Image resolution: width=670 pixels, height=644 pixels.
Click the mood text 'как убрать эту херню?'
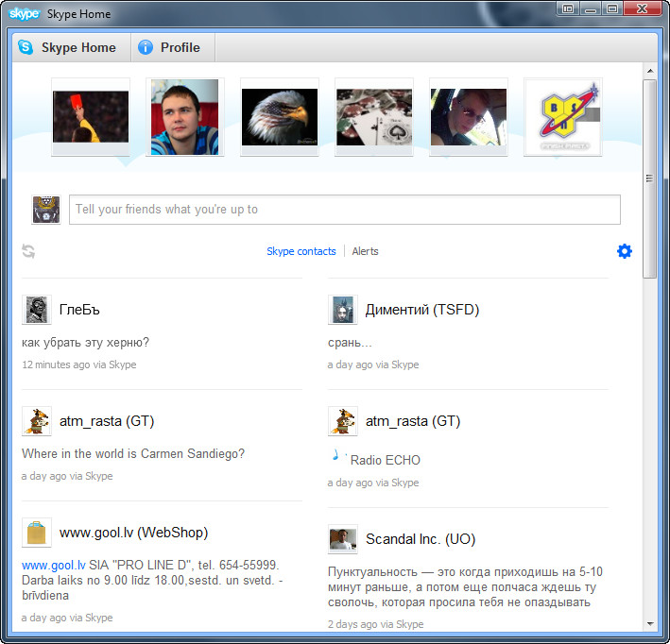coord(85,343)
